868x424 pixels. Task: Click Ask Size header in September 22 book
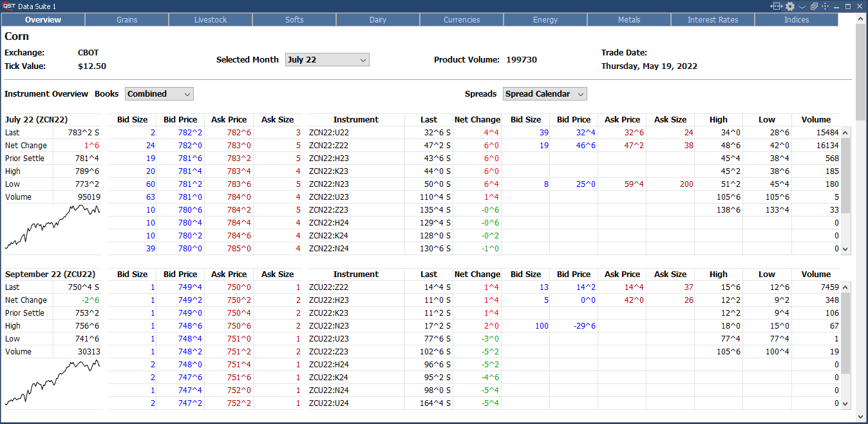coord(278,274)
